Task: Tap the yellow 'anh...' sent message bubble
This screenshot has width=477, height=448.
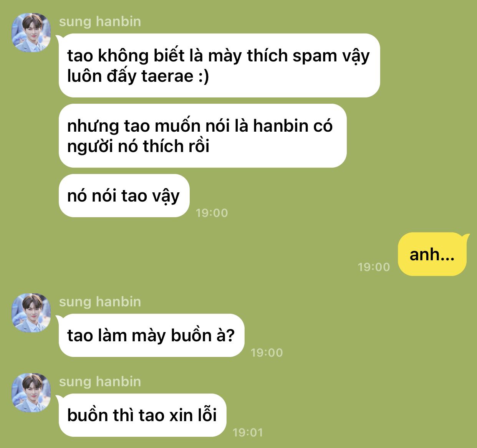Action: tap(432, 254)
